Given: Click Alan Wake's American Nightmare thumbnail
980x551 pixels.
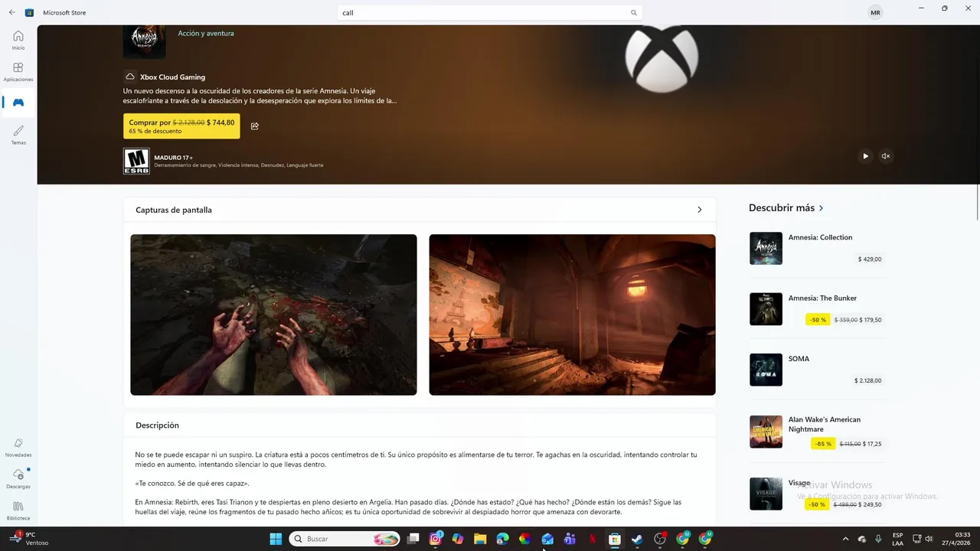Looking at the screenshot, I should click(x=766, y=432).
